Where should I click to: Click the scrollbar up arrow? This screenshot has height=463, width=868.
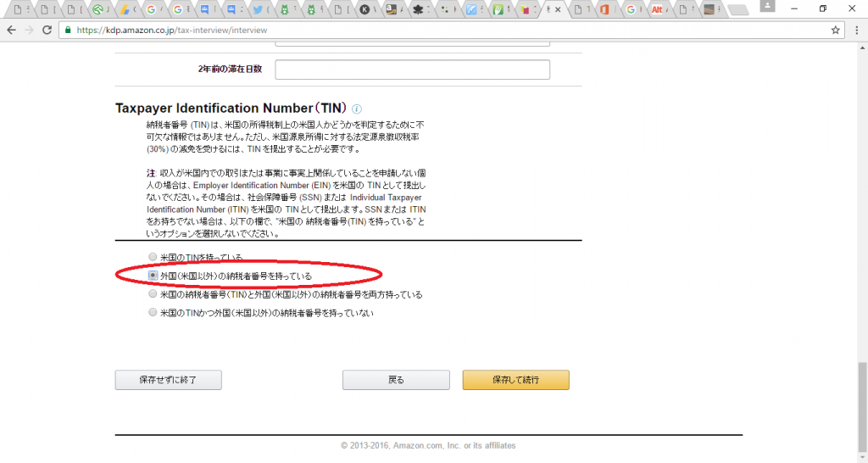pos(862,47)
